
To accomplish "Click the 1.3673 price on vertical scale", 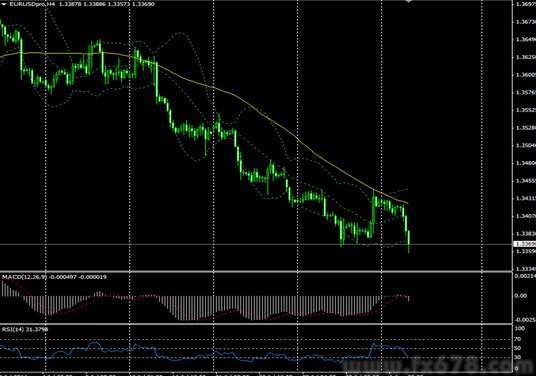I will coord(525,22).
